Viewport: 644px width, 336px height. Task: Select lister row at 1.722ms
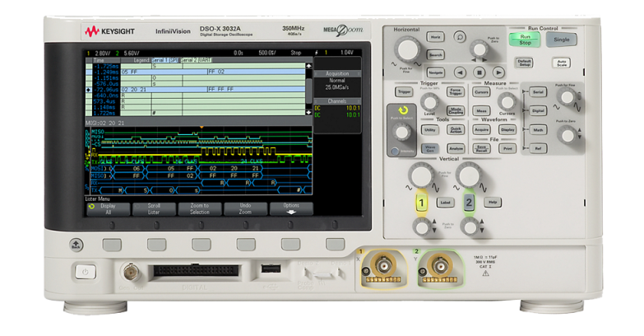pos(195,113)
